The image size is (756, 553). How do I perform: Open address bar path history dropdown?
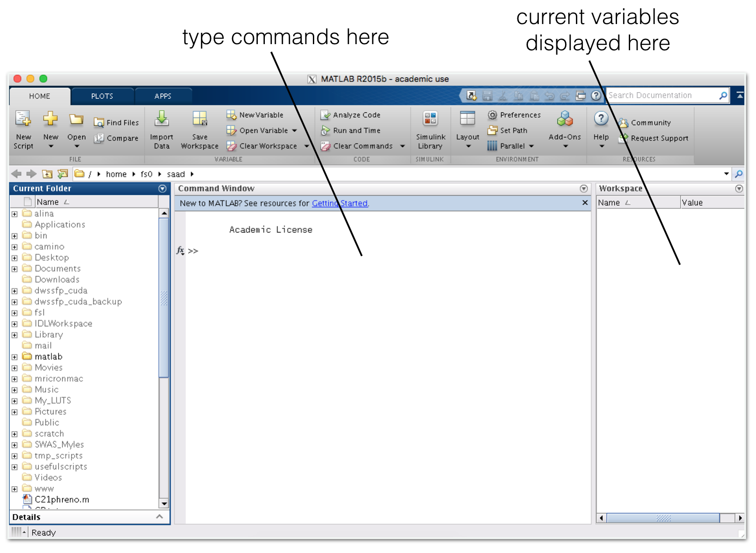[726, 174]
